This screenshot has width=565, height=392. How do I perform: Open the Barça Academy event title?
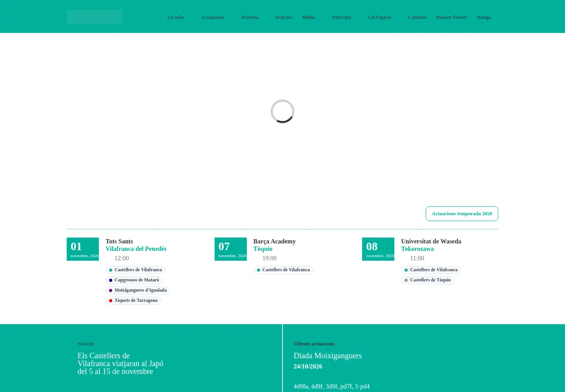tap(275, 241)
